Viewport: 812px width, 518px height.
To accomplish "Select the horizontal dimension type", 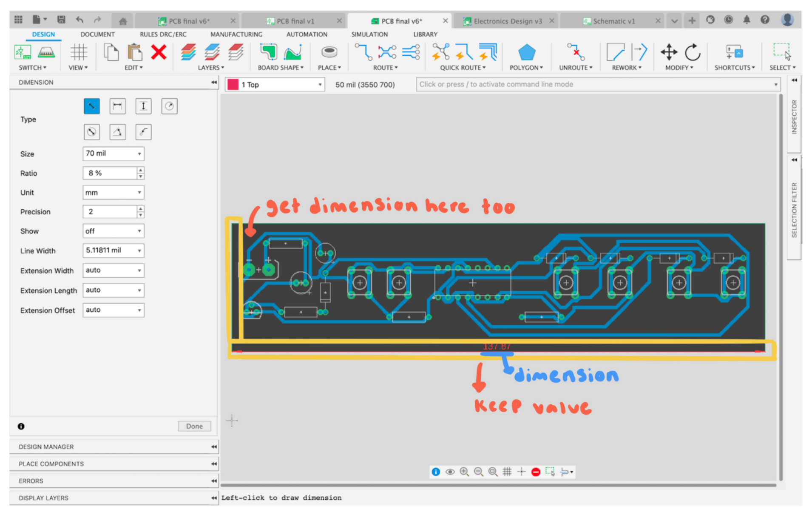I will [x=117, y=106].
